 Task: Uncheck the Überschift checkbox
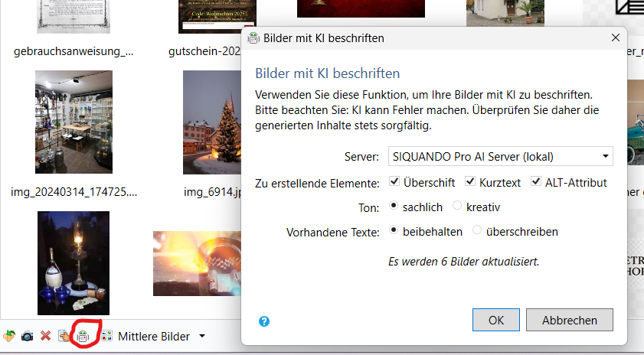click(x=394, y=181)
